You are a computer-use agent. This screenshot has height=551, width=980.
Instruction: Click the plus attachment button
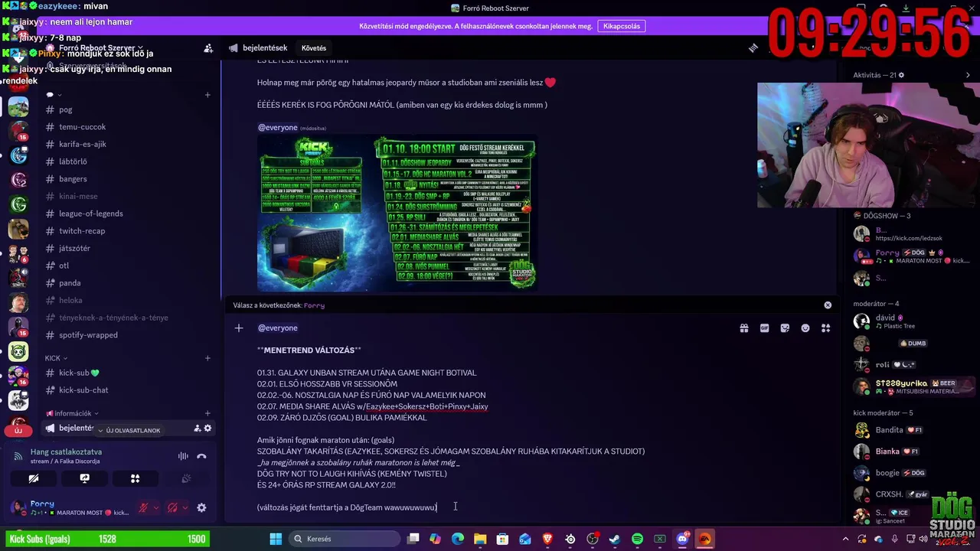click(x=239, y=328)
